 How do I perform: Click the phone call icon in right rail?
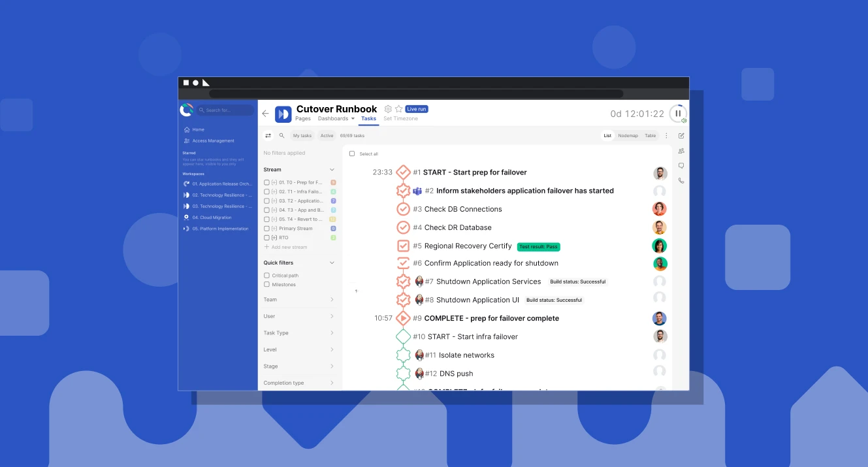[681, 181]
